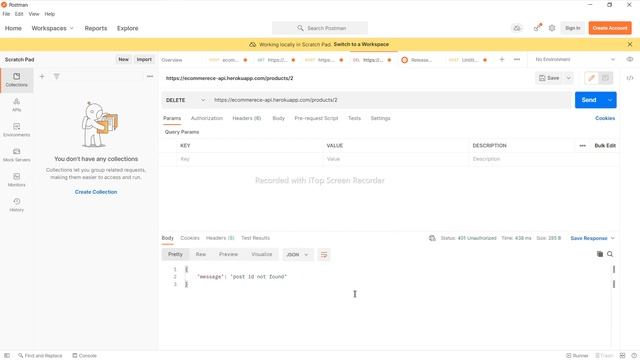Select the Visualize response view

coord(261,254)
